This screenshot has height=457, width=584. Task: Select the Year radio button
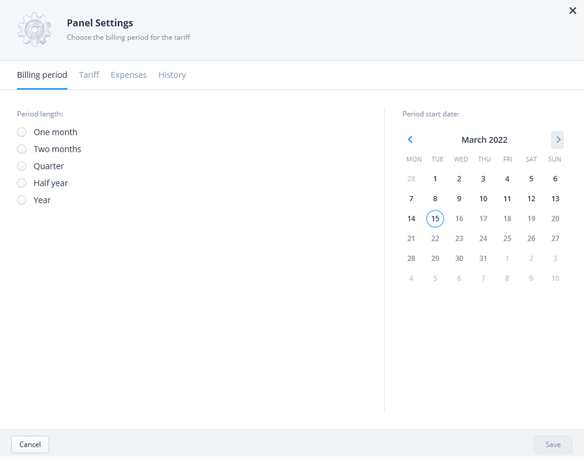click(22, 200)
